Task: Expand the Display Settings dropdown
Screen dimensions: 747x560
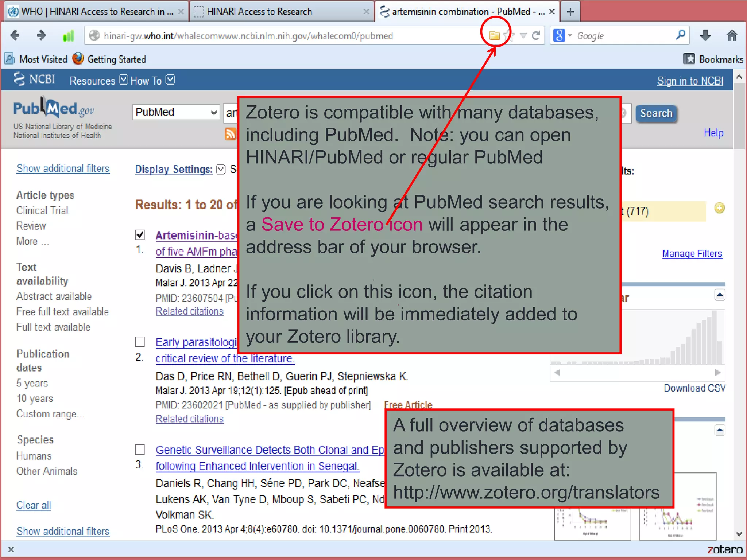Action: click(221, 169)
